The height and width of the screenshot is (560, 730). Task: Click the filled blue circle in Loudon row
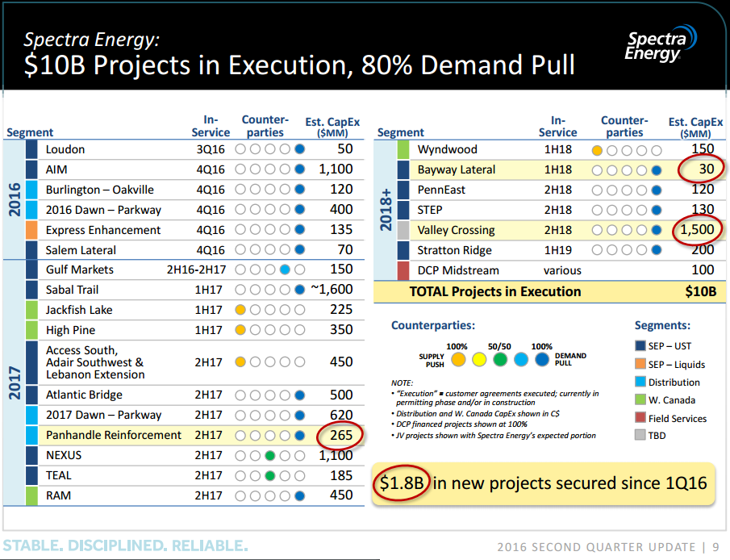point(300,149)
